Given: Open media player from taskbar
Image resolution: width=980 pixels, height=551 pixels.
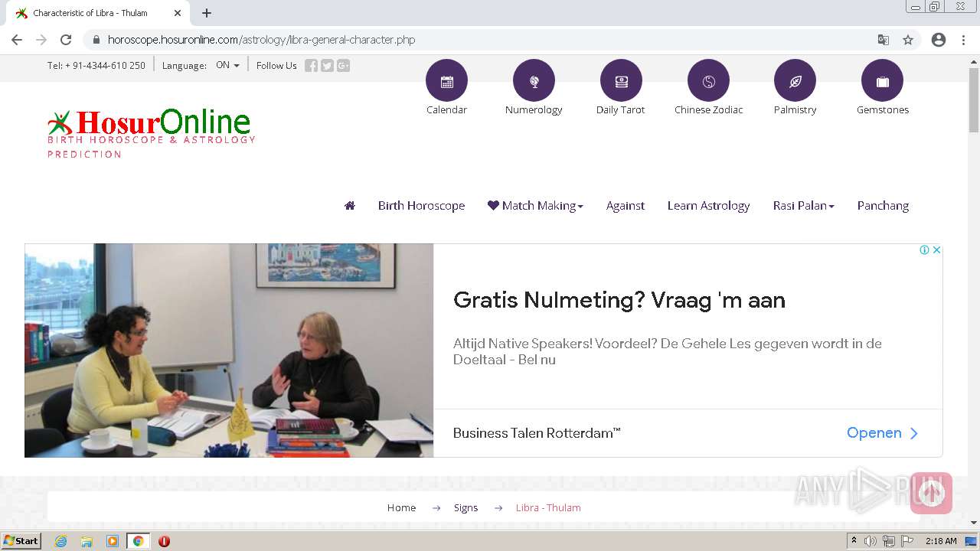Looking at the screenshot, I should pos(113,541).
